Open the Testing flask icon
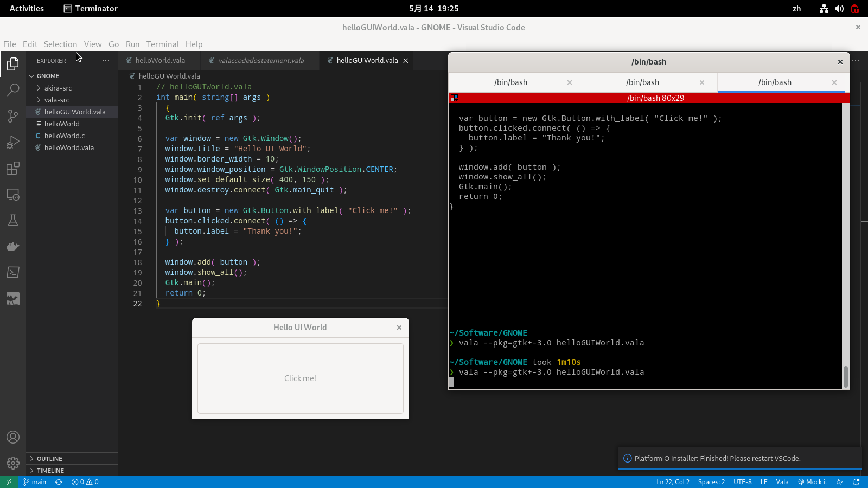868x488 pixels. pos(13,220)
